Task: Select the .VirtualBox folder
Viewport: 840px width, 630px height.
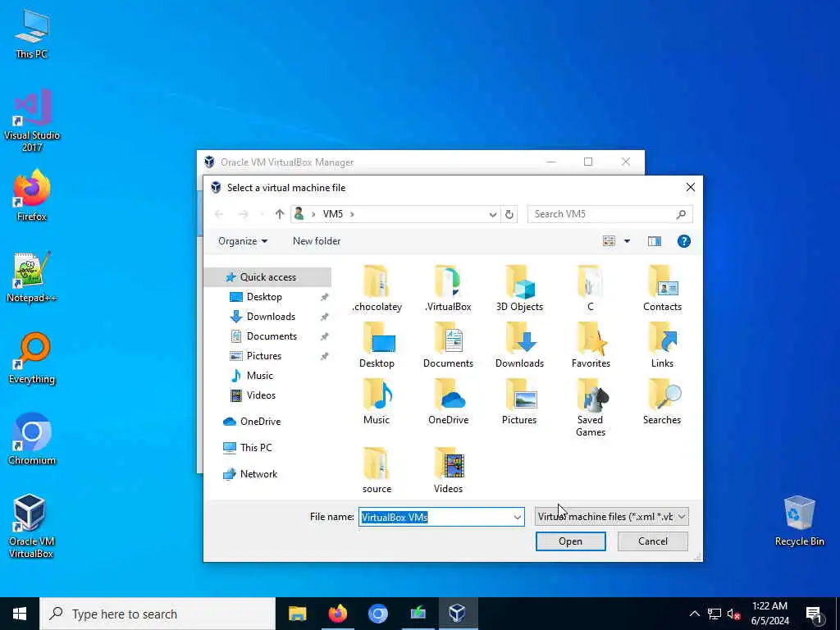Action: (x=448, y=290)
